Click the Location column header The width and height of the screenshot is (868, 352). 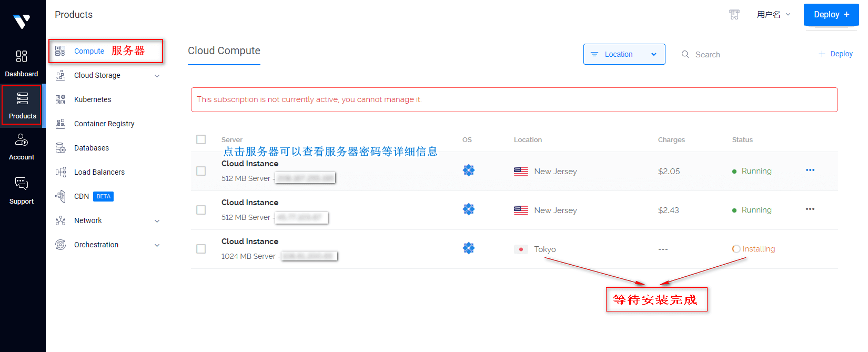528,139
